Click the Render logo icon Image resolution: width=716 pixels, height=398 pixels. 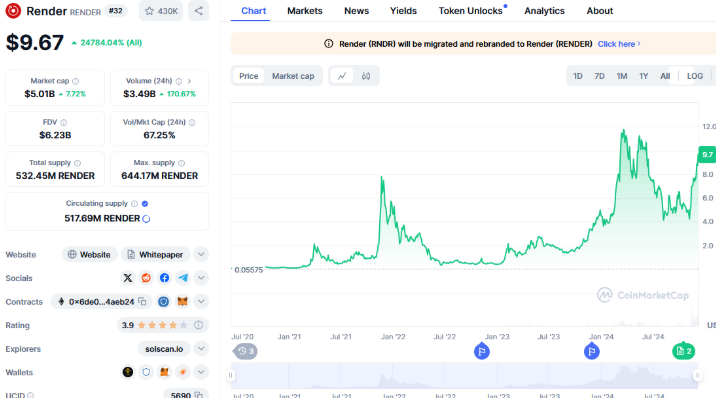13,11
